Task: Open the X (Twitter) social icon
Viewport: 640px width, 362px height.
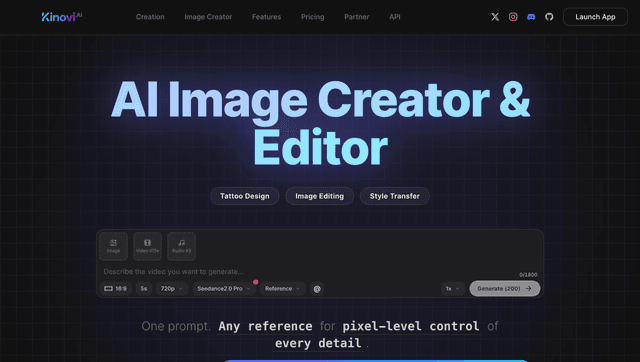Action: (x=495, y=17)
